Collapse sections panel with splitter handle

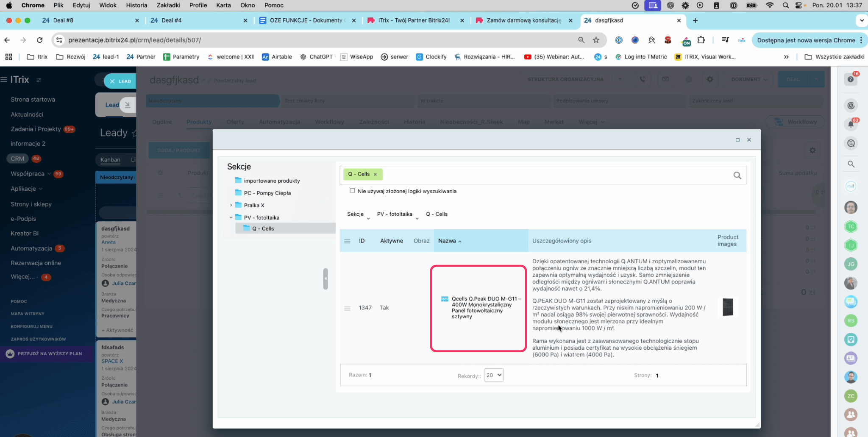(325, 279)
